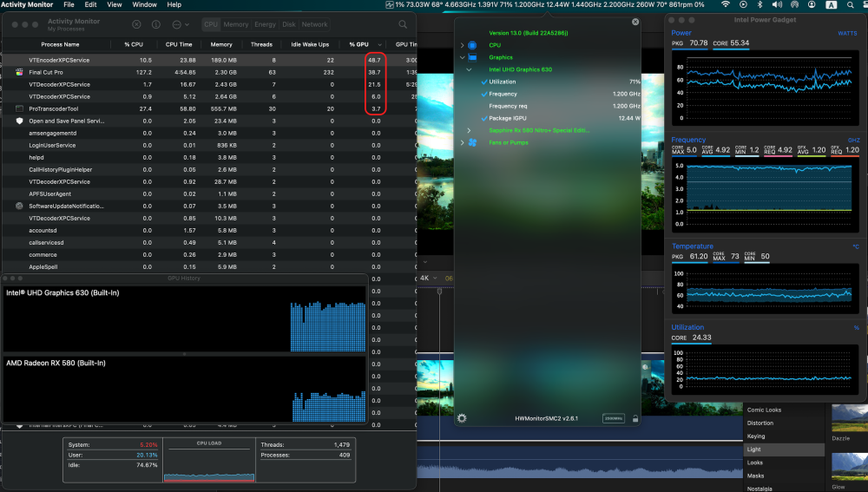868x492 pixels.
Task: Switch to the Disk tab
Action: click(289, 24)
